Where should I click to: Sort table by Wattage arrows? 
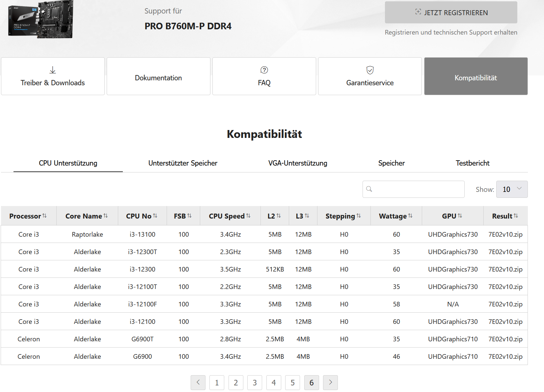pyautogui.click(x=410, y=216)
